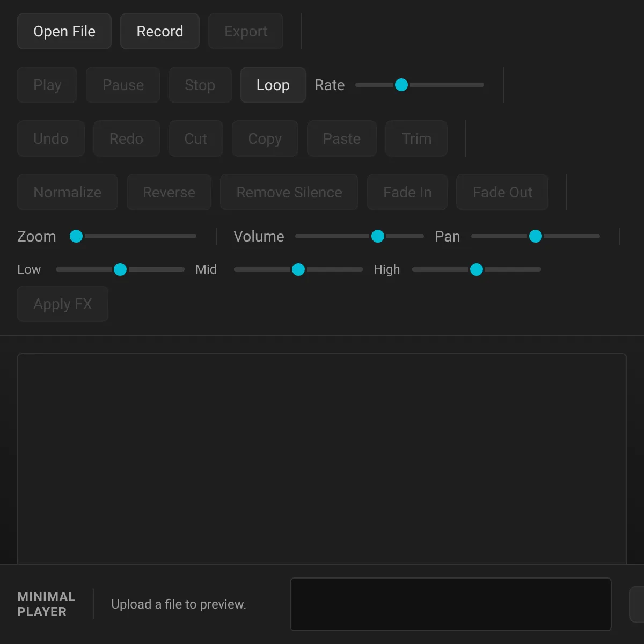Screen dimensions: 644x644
Task: Click the Low EQ slider handle
Action: pos(120,269)
